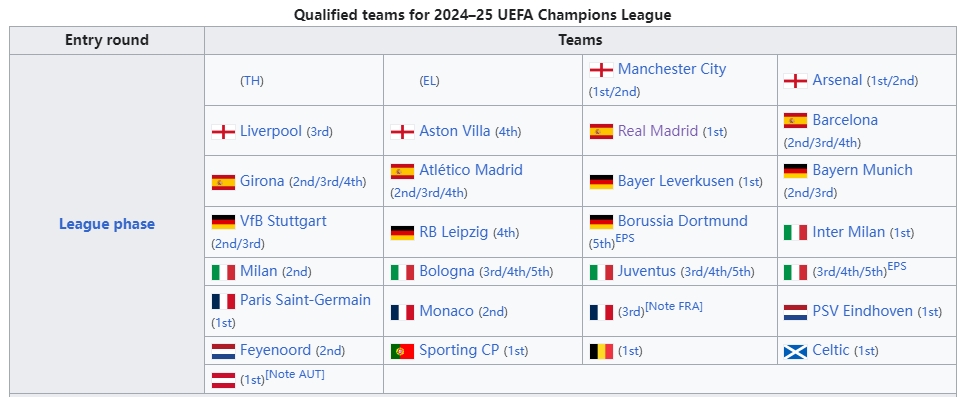The width and height of the screenshot is (964, 397).
Task: Open the Real Madrid link
Action: (658, 131)
